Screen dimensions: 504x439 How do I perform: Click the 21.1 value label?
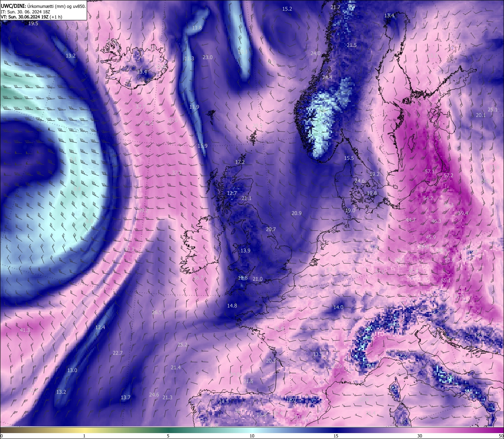click(x=246, y=198)
